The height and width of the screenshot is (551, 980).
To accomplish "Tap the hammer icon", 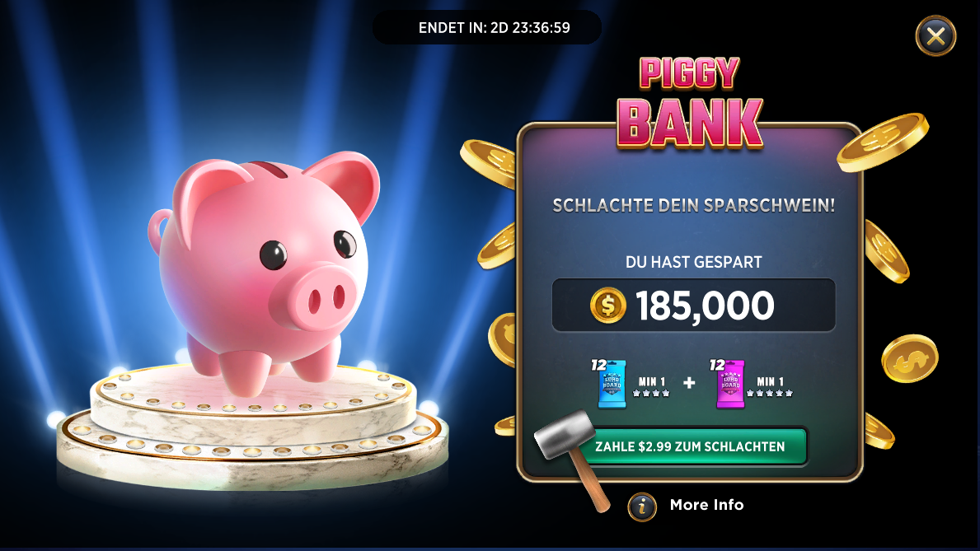I will click(573, 458).
